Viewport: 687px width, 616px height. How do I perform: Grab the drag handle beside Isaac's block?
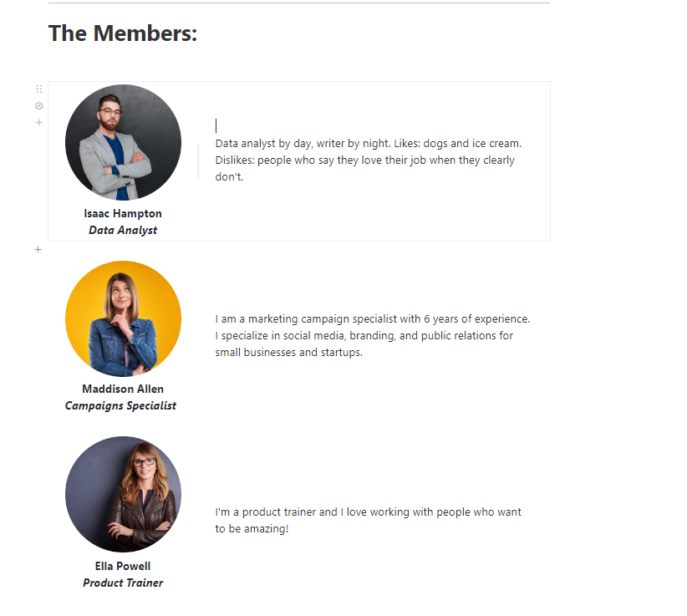pyautogui.click(x=39, y=89)
